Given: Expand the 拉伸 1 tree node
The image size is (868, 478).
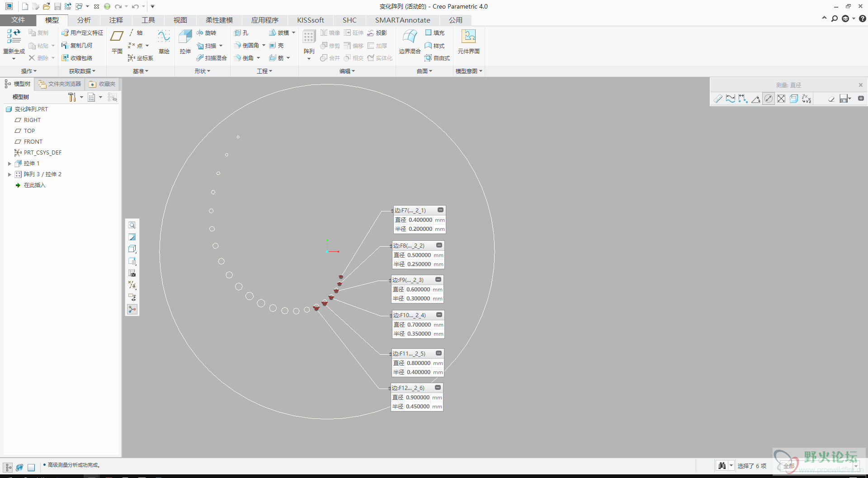Looking at the screenshot, I should (x=9, y=164).
